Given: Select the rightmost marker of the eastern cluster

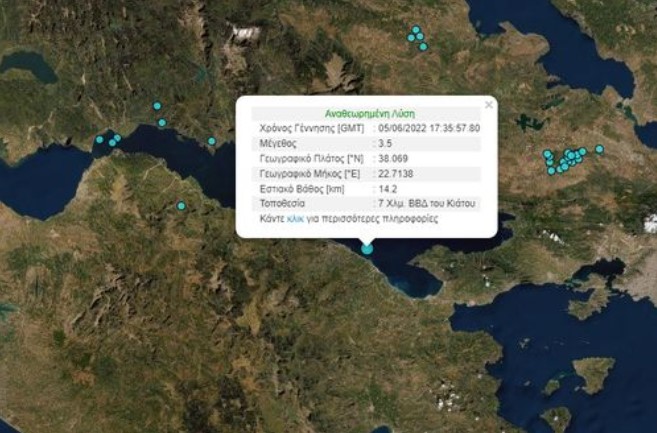Looking at the screenshot, I should pyautogui.click(x=600, y=149).
